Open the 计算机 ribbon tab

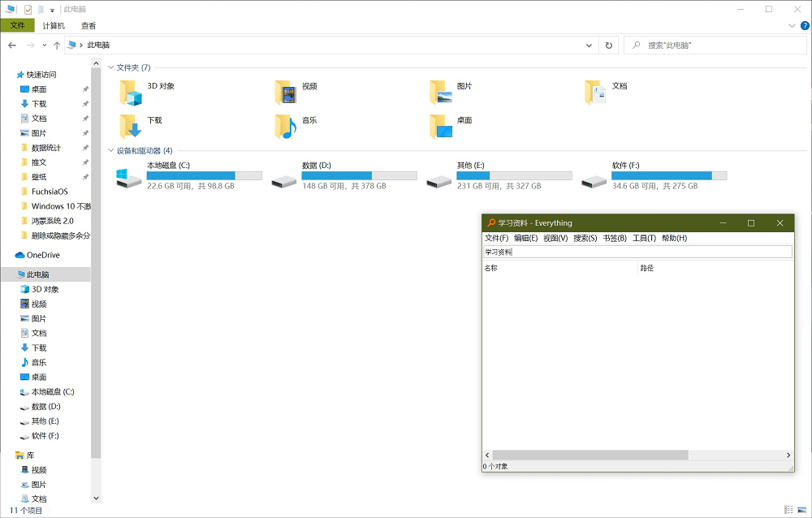54,26
